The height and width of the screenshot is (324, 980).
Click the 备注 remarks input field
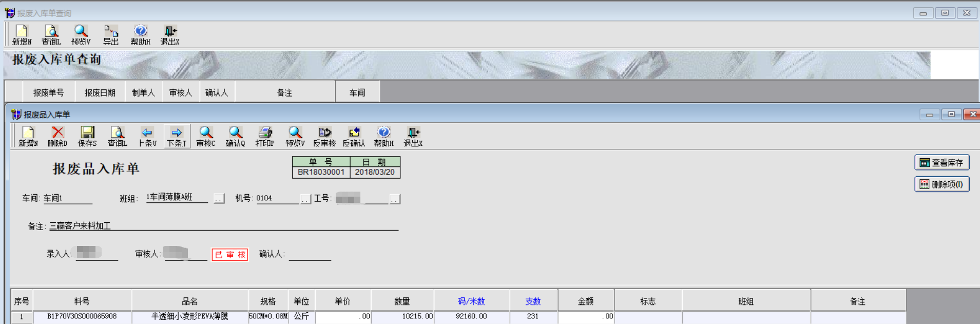223,226
